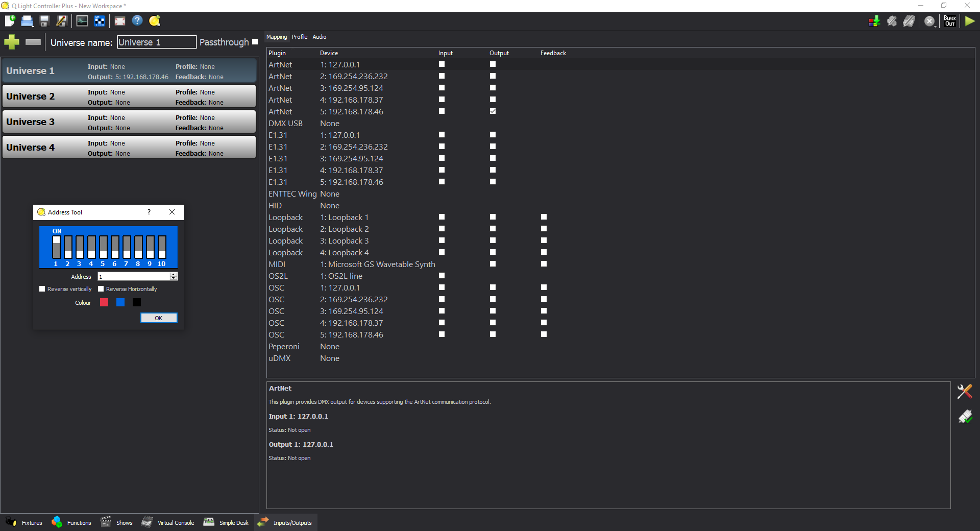
Task: Pick the red colour swatch in Address Tool
Action: pyautogui.click(x=104, y=302)
